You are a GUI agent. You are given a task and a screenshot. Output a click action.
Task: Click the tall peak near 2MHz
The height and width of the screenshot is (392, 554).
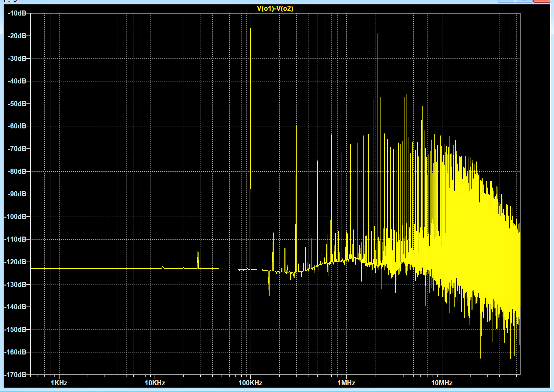point(377,34)
